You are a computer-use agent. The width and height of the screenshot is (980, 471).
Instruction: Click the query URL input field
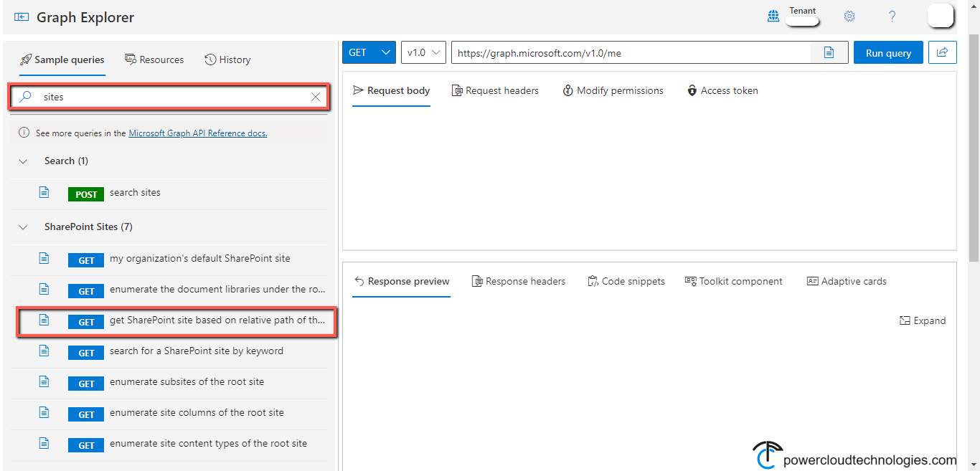631,52
